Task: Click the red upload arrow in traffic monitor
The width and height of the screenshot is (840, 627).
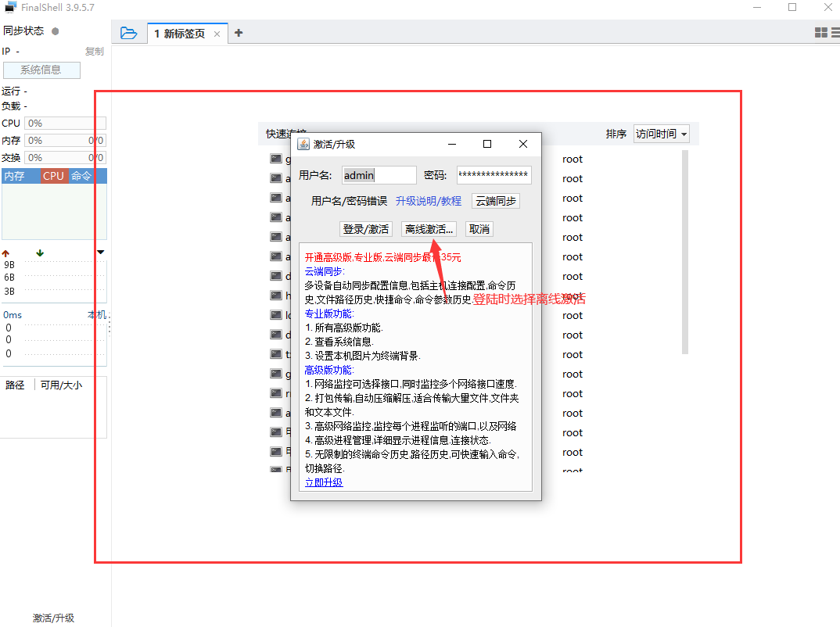Action: tap(6, 252)
